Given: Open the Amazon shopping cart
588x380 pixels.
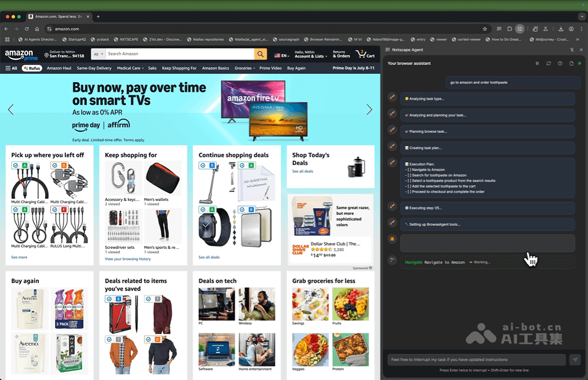Looking at the screenshot, I should click(x=365, y=55).
